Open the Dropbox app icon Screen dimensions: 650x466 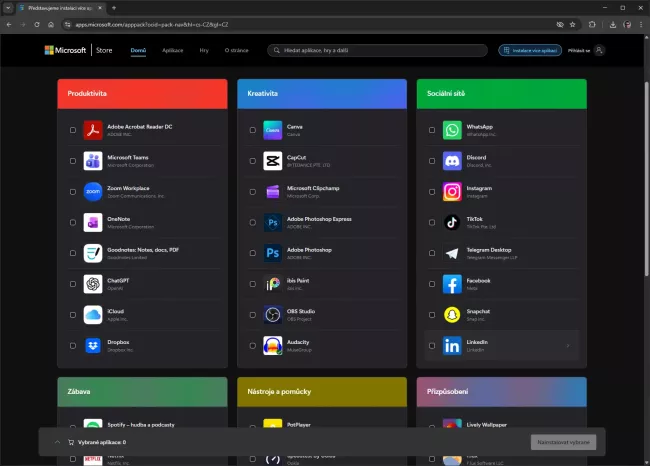[93, 345]
